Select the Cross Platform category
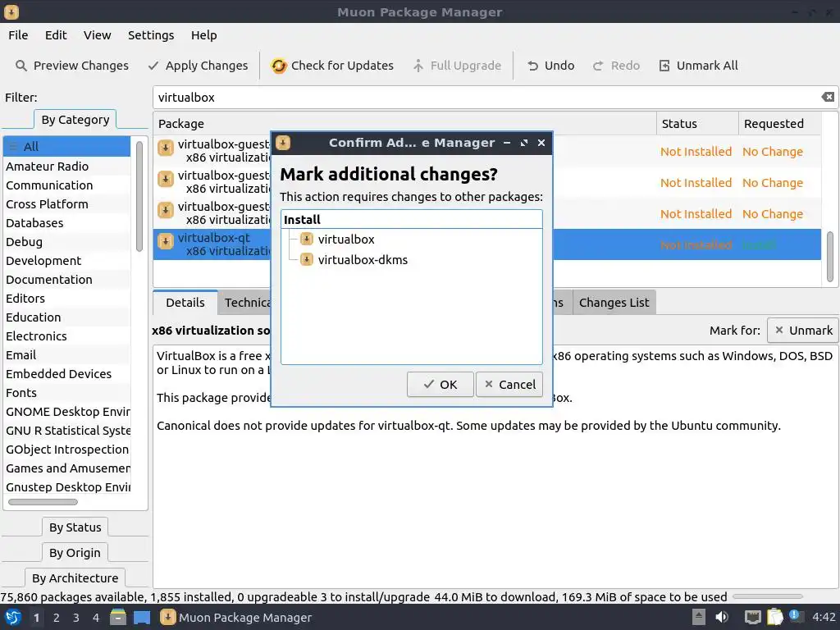840x630 pixels. pyautogui.click(x=67, y=204)
